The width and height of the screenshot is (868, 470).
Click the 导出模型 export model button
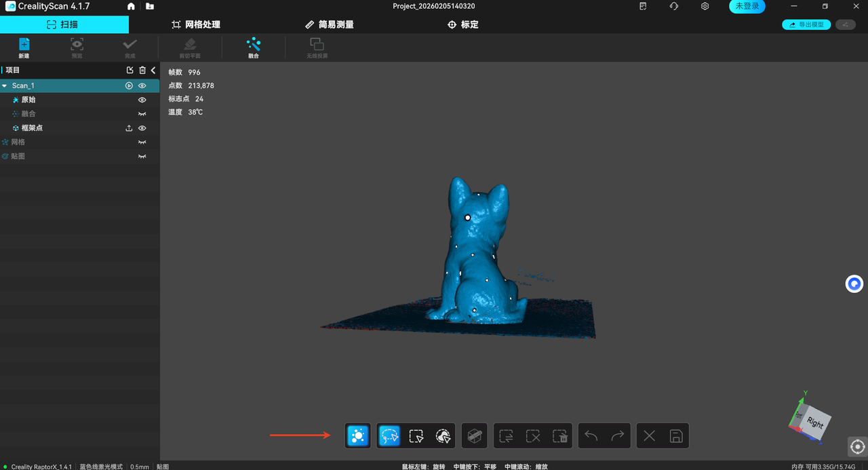(806, 24)
